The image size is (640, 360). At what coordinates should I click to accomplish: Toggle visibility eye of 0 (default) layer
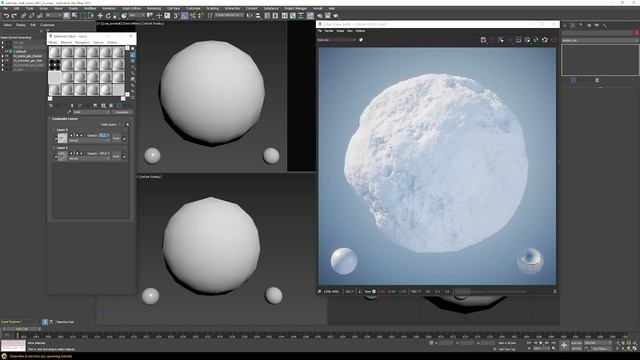[x=6, y=51]
